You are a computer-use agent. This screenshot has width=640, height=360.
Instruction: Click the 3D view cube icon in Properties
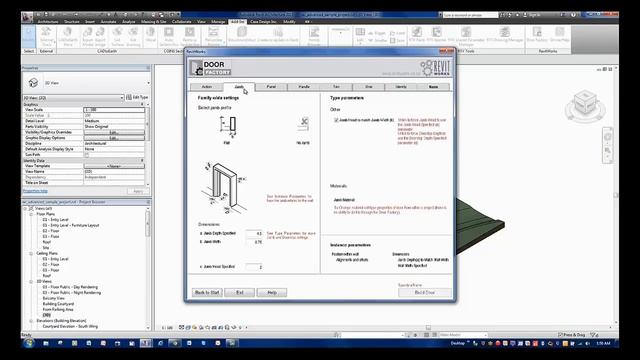click(33, 82)
